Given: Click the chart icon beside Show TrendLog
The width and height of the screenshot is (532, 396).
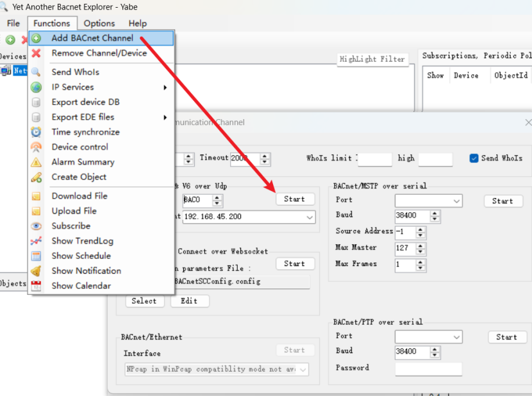Looking at the screenshot, I should pos(37,241).
